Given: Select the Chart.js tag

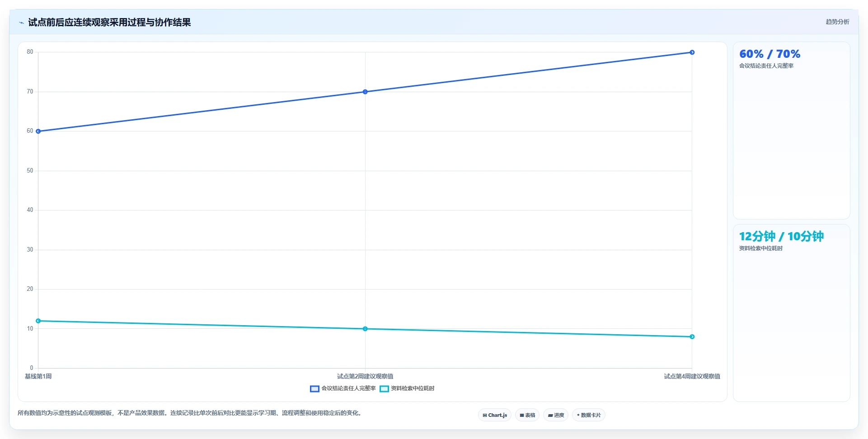Looking at the screenshot, I should [495, 415].
